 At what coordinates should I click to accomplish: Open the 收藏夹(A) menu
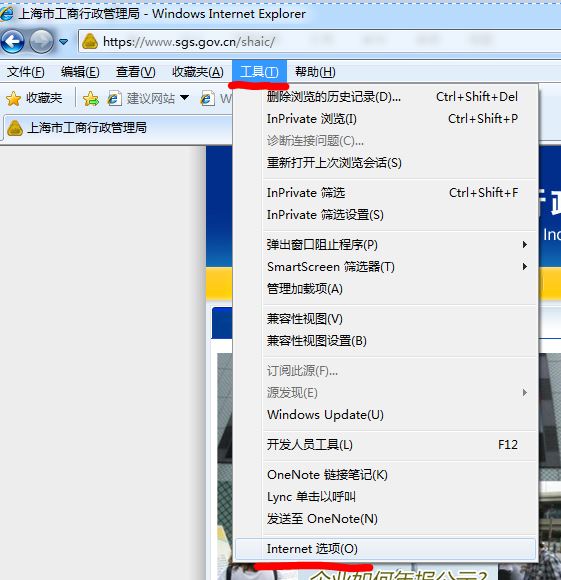198,72
